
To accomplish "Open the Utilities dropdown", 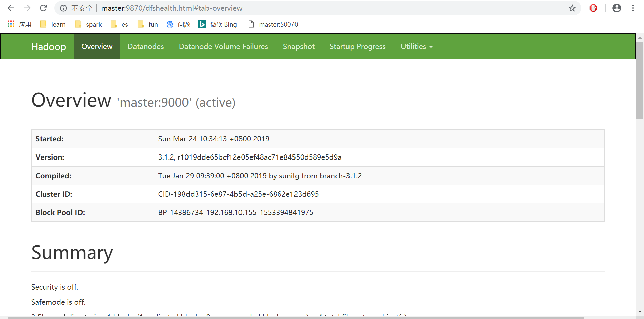I will tap(416, 46).
